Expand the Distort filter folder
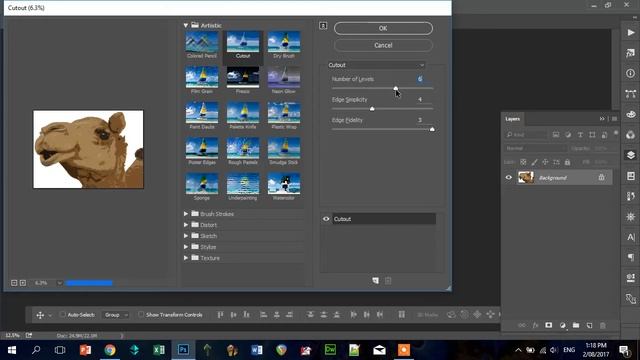 (x=186, y=225)
